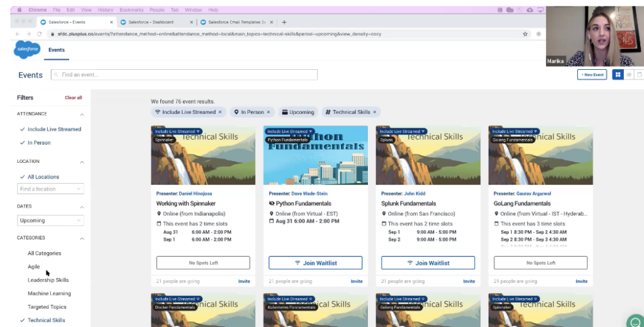Open presenter Gaurav Agarwal link

[533, 194]
